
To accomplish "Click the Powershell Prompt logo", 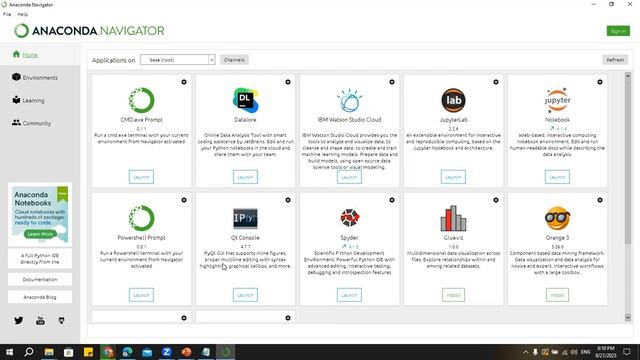I will click(141, 218).
